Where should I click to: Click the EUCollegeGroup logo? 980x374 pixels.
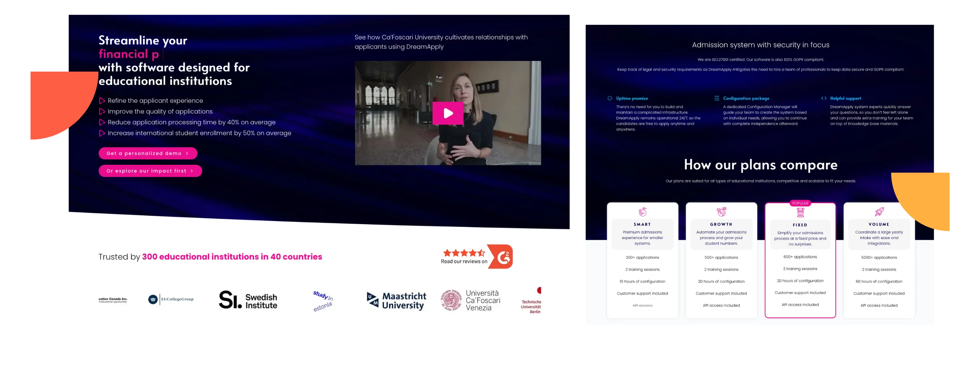(171, 299)
